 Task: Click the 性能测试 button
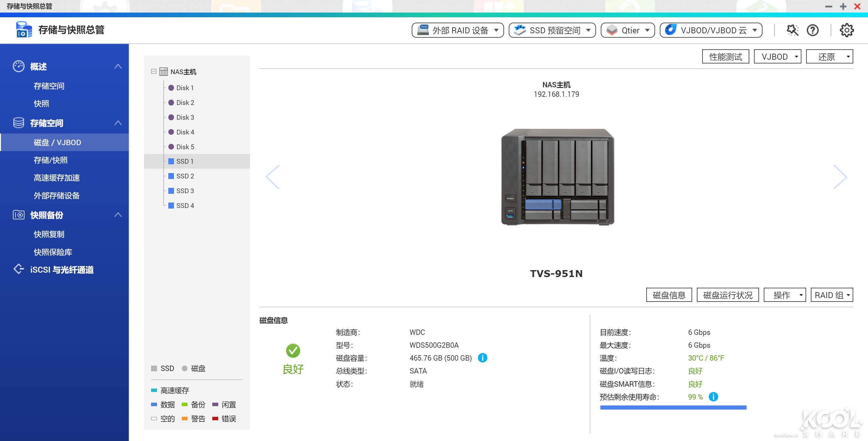[725, 56]
